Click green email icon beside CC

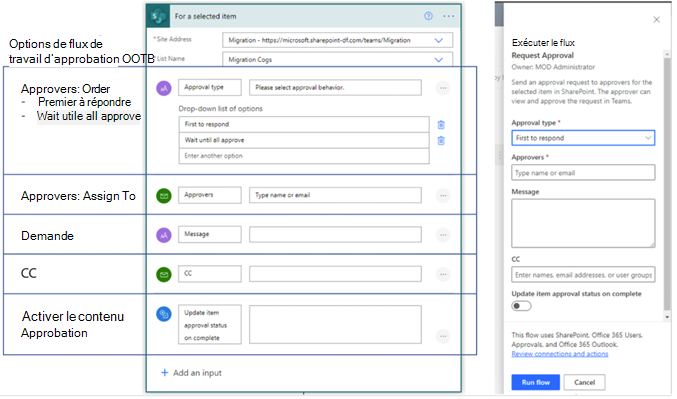coord(164,275)
